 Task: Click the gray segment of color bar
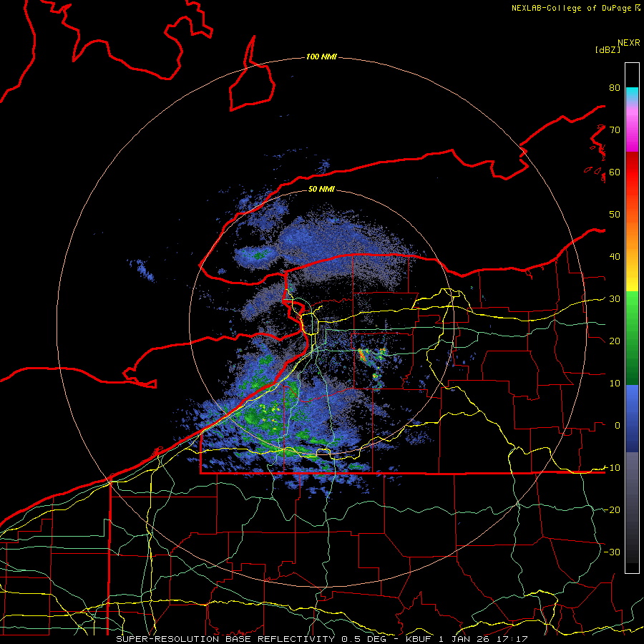(632, 507)
